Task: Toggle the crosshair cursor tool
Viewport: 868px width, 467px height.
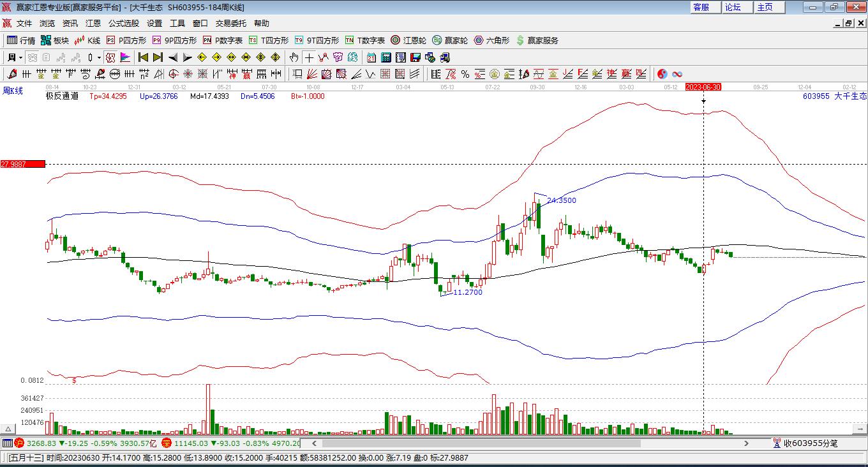Action: [x=309, y=57]
